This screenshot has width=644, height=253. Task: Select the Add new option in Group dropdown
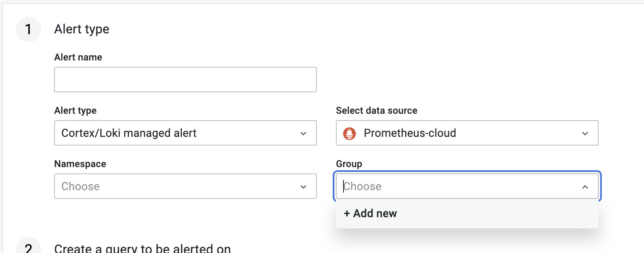coord(370,213)
